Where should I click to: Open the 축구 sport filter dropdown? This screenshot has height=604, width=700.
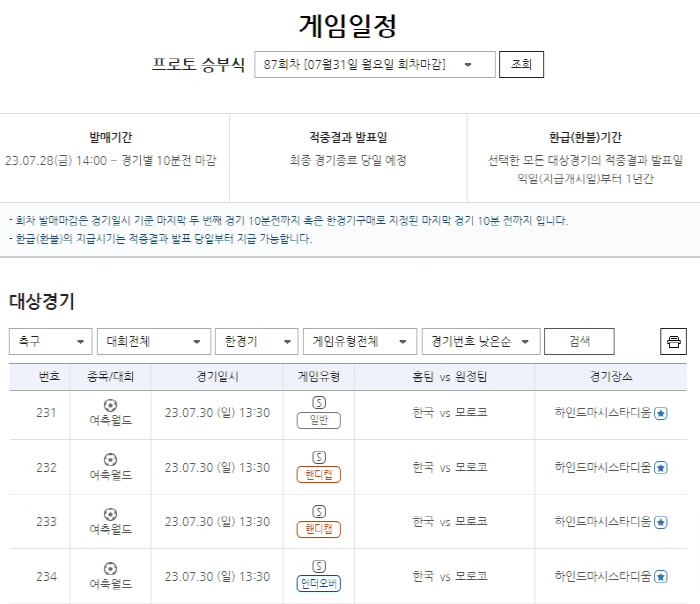pyautogui.click(x=50, y=342)
